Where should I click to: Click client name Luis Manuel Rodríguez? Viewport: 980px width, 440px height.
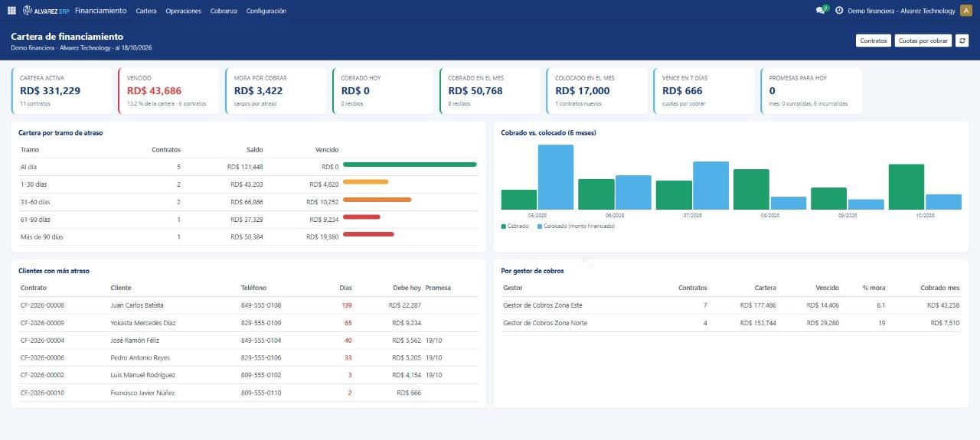(143, 376)
